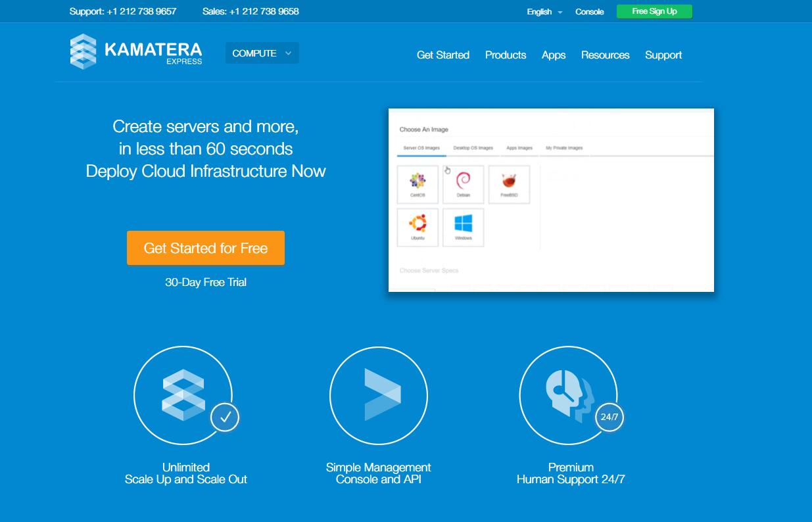
Task: Click the Console link
Action: 590,12
